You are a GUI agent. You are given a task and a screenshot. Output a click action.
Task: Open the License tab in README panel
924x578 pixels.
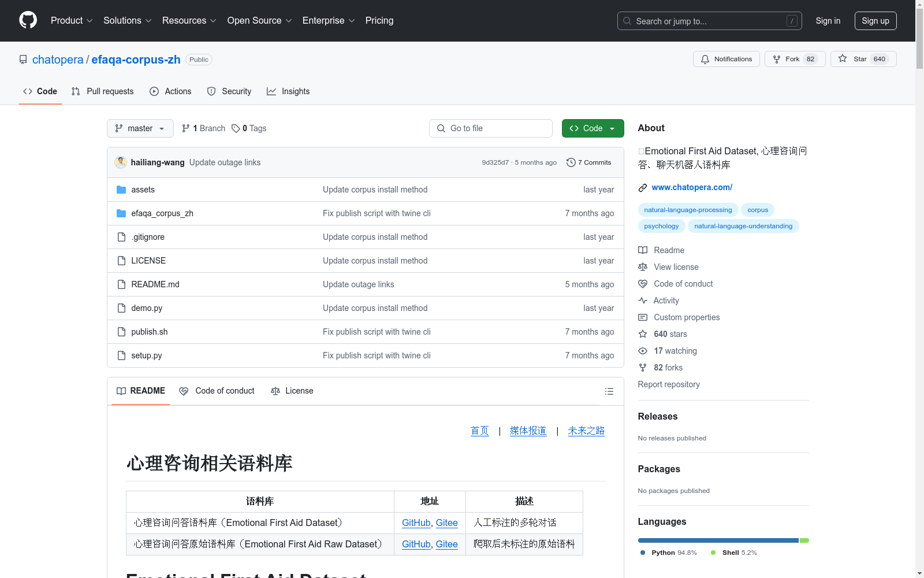coord(292,391)
